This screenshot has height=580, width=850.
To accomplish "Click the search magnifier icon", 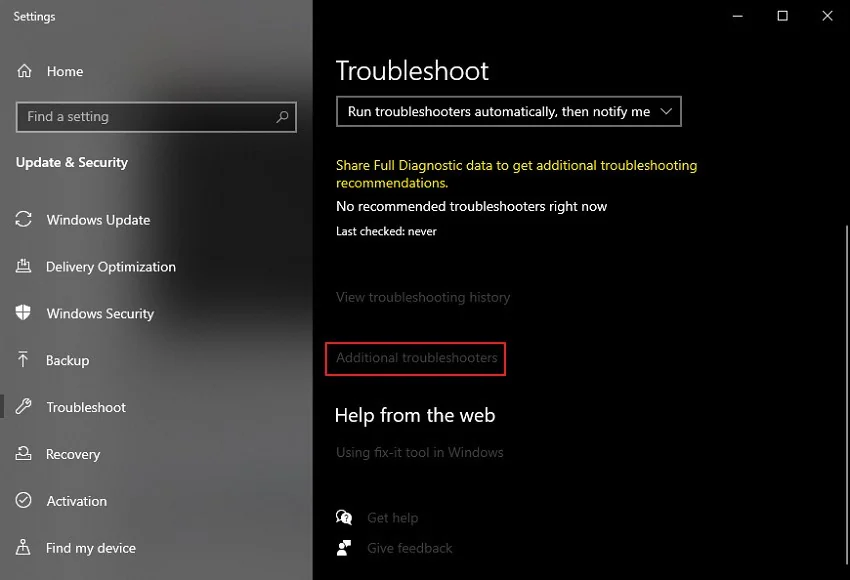I will [283, 117].
